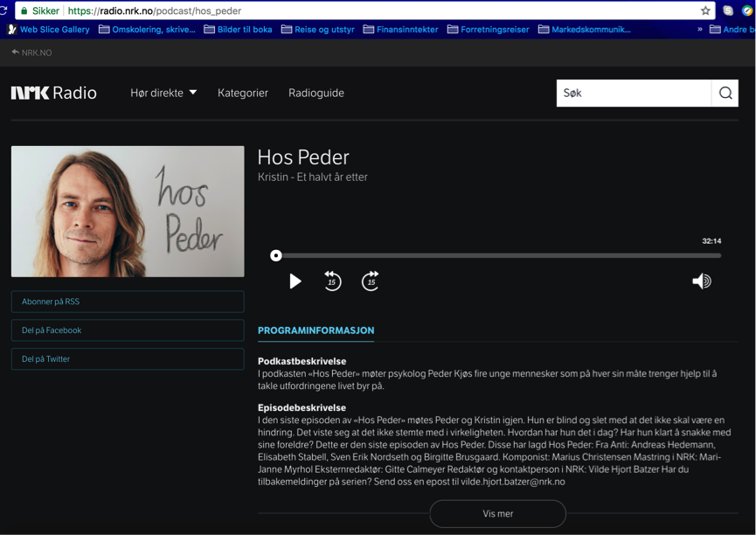Open the Reise og utstyr bookmark folder

pos(318,30)
